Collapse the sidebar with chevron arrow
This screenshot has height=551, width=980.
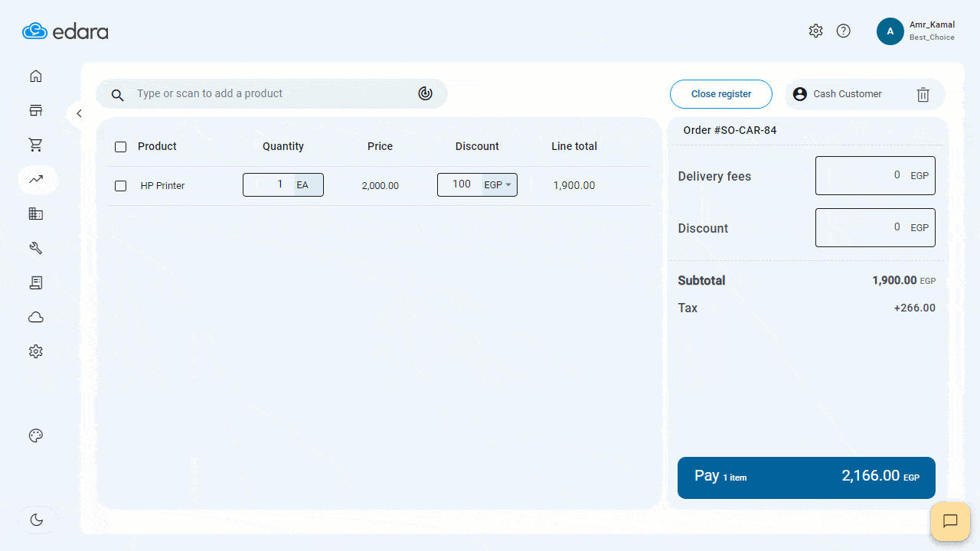click(79, 113)
